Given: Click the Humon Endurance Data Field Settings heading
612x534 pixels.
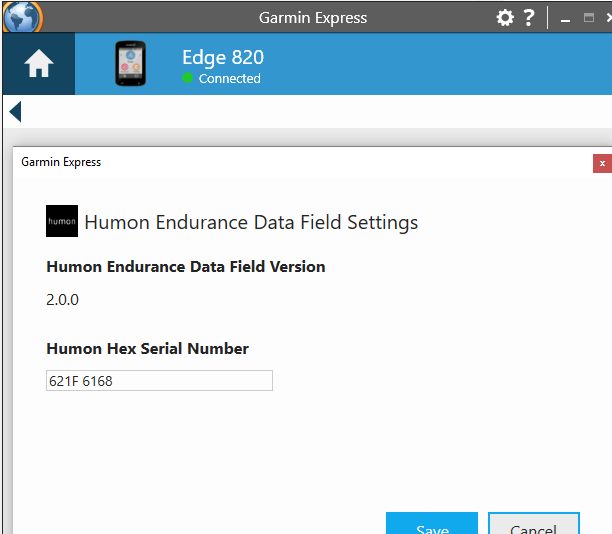Looking at the screenshot, I should click(251, 222).
